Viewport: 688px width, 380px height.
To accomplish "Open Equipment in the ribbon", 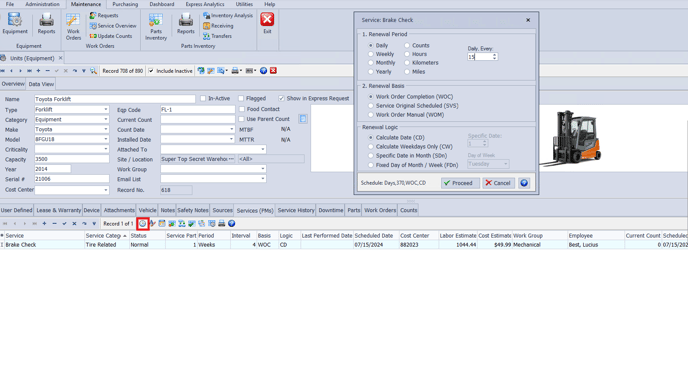I will tap(15, 23).
